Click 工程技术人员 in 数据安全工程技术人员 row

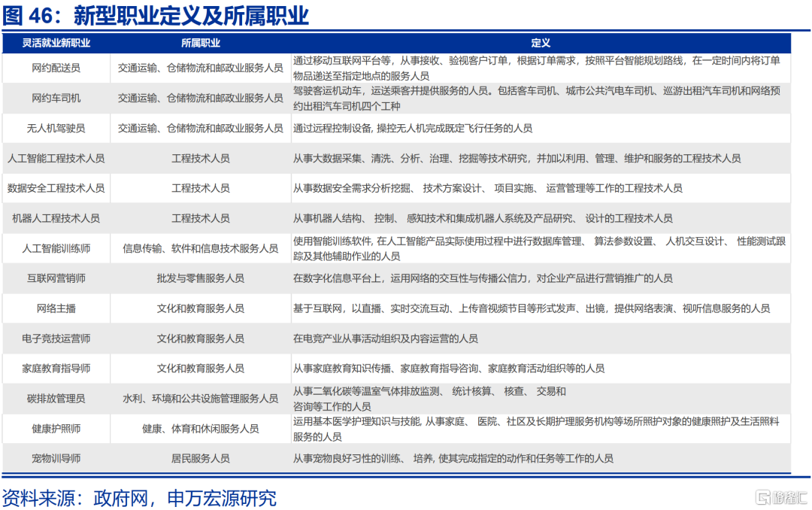[x=201, y=188]
